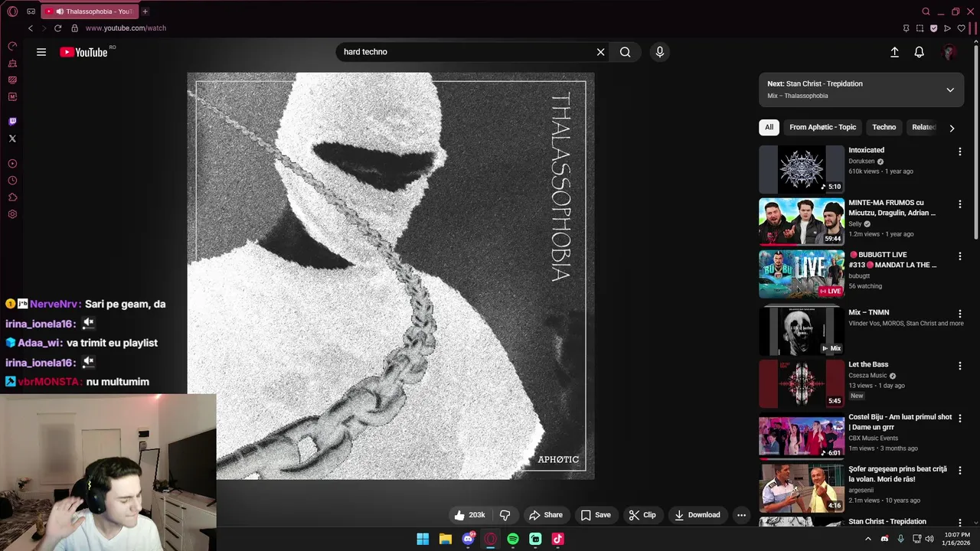Open options menu for MINTE-MA FRUMOS video
980x551 pixels.
(x=959, y=204)
